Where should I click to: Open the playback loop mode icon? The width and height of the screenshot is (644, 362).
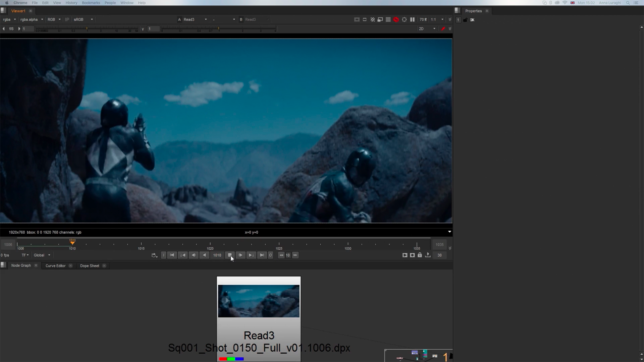(x=154, y=255)
